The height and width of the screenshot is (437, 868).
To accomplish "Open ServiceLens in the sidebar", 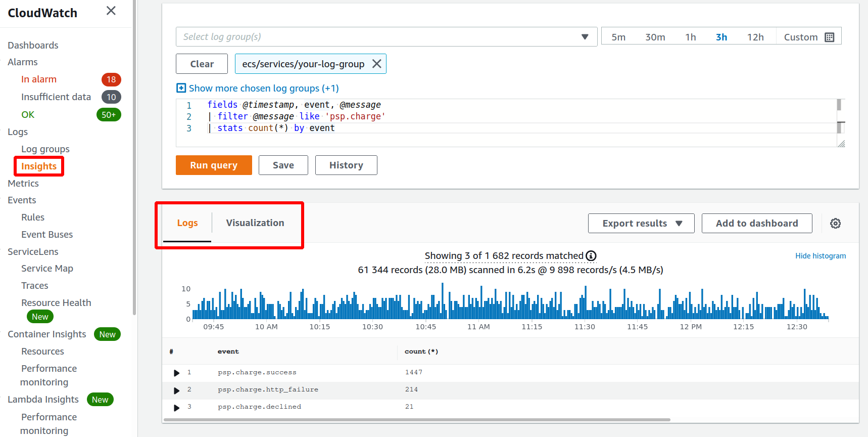I will tap(33, 252).
